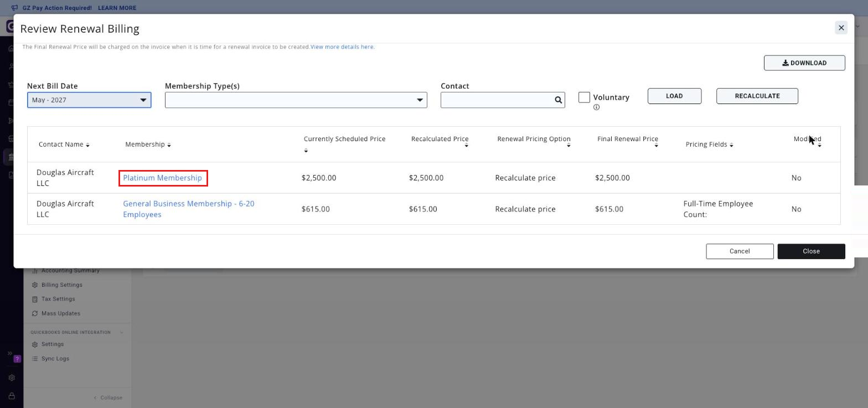Click the Cancel button
The height and width of the screenshot is (408, 868).
click(740, 251)
